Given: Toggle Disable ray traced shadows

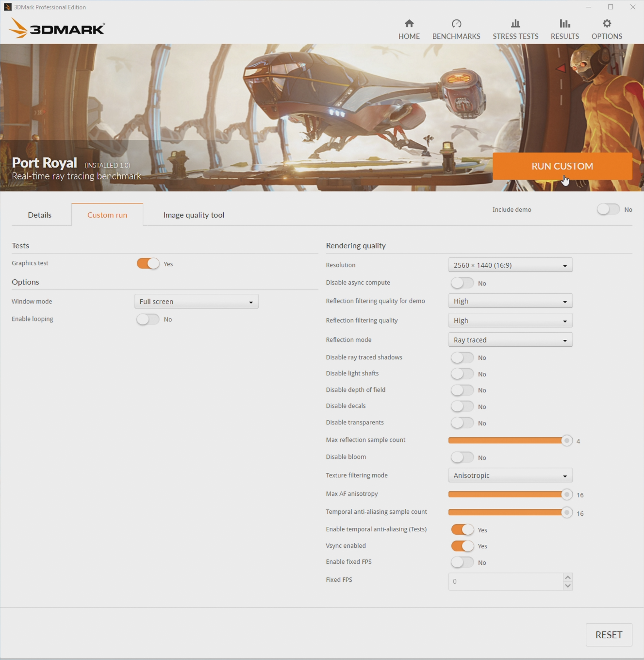Looking at the screenshot, I should (x=462, y=357).
